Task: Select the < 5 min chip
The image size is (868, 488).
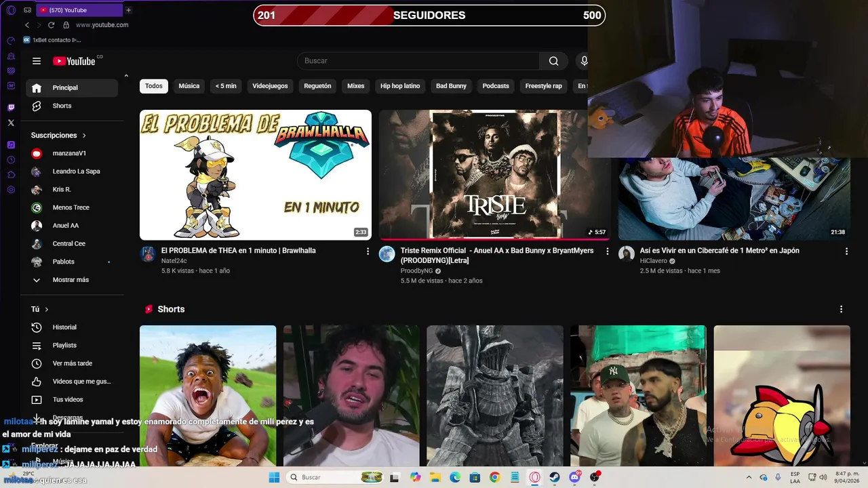Action: (x=226, y=86)
